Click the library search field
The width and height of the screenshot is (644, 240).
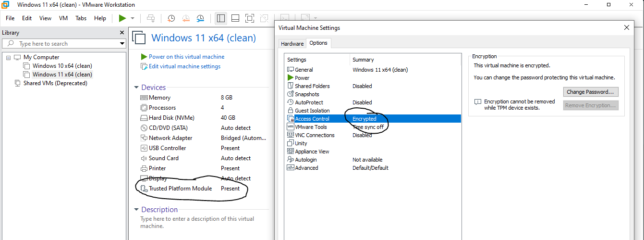coord(61,43)
